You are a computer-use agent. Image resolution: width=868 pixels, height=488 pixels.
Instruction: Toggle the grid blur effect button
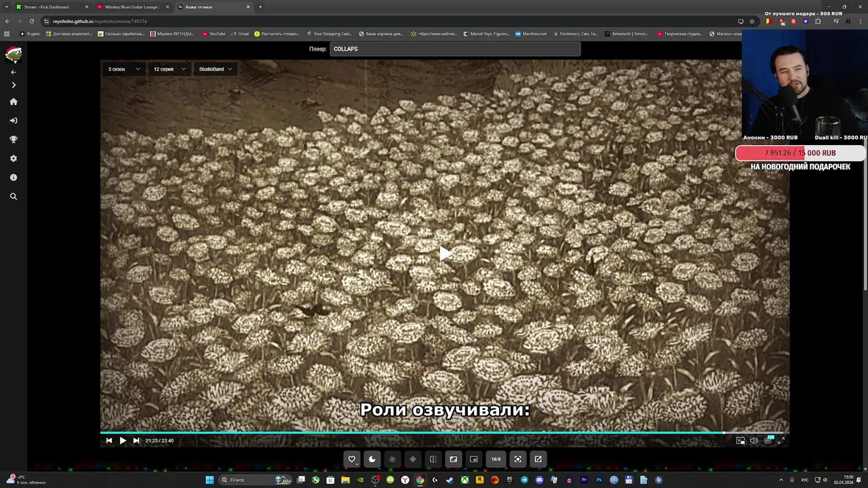click(392, 459)
